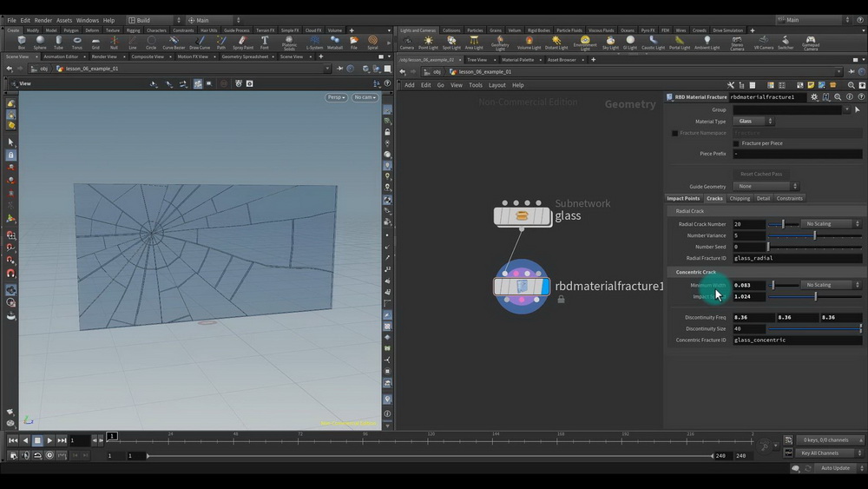
Task: Select the Box shelf tool
Action: click(22, 43)
